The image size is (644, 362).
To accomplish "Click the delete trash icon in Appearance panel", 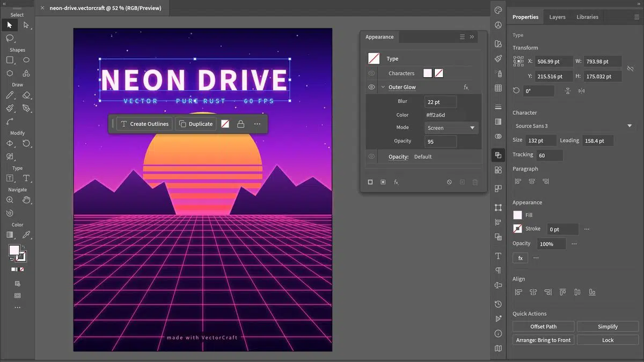I will tap(475, 182).
